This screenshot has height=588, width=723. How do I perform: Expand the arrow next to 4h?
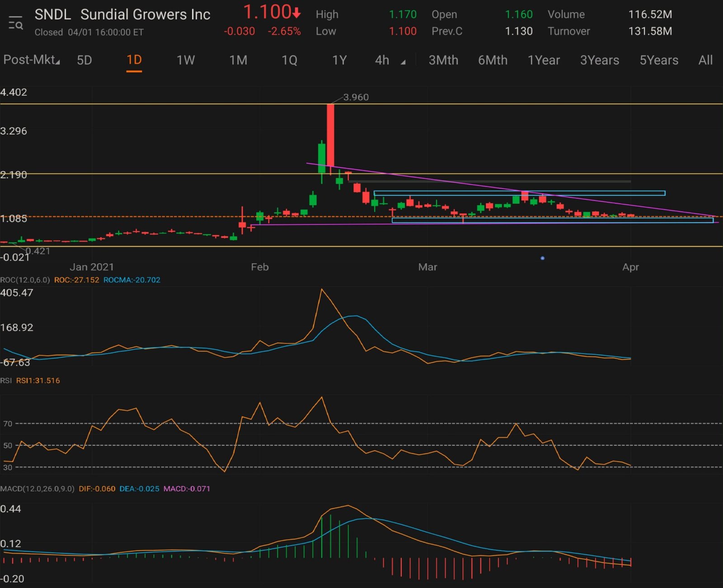click(403, 62)
